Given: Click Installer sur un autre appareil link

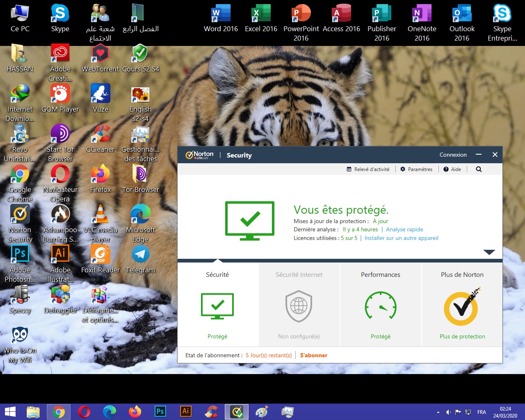Looking at the screenshot, I should (x=401, y=238).
